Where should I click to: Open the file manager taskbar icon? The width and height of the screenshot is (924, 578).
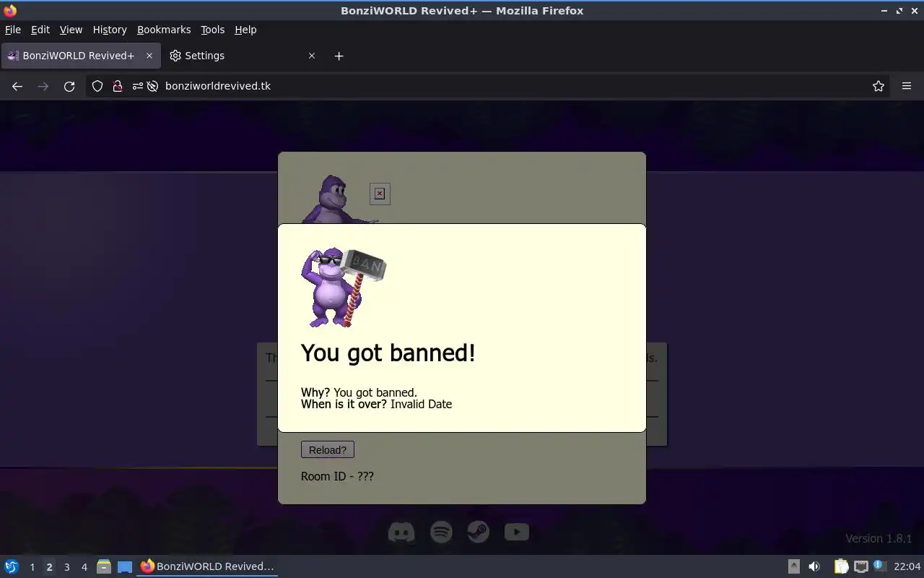103,566
